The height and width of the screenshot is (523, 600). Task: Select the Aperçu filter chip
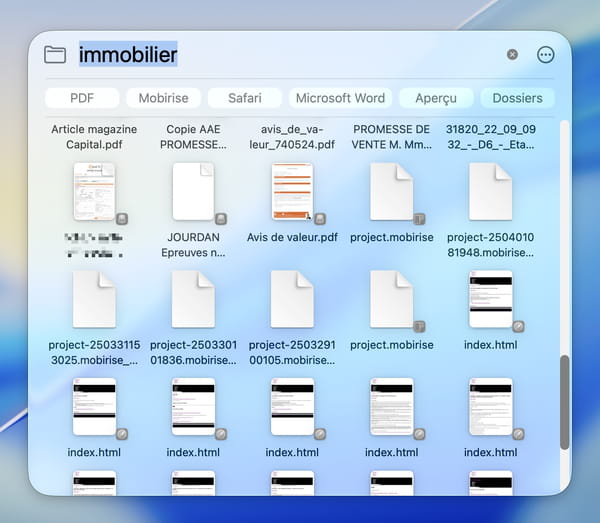tap(436, 98)
